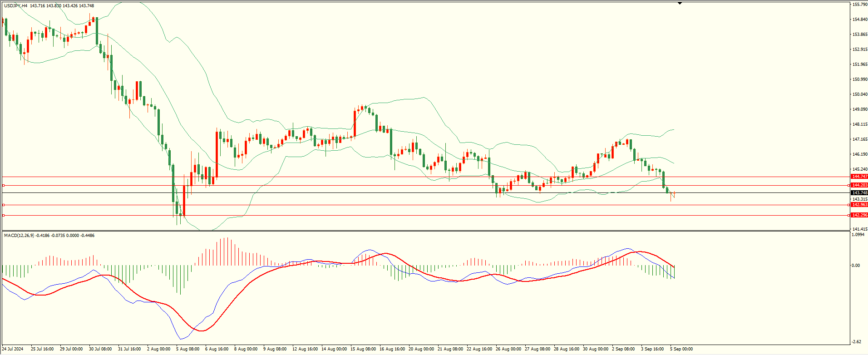
Task: Click the MACD(12,26,9) indicator label
Action: point(19,236)
